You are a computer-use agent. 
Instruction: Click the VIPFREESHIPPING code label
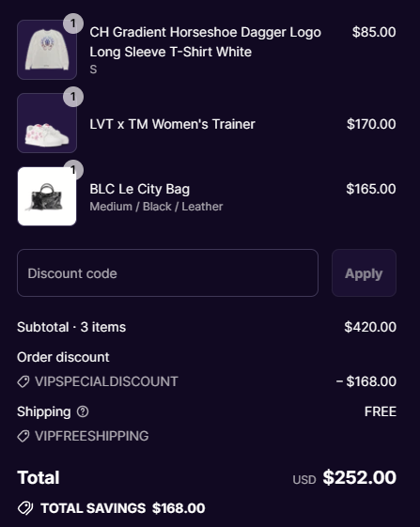(91, 436)
